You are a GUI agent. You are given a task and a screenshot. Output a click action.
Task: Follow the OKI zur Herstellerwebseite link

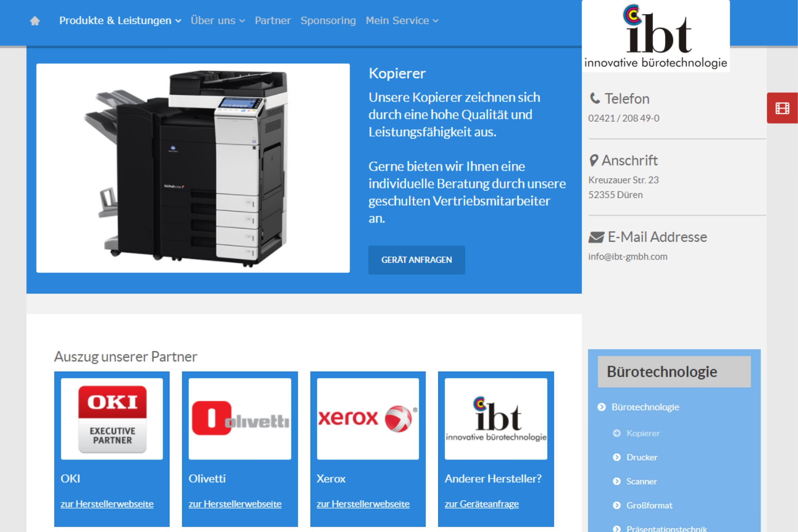point(107,504)
